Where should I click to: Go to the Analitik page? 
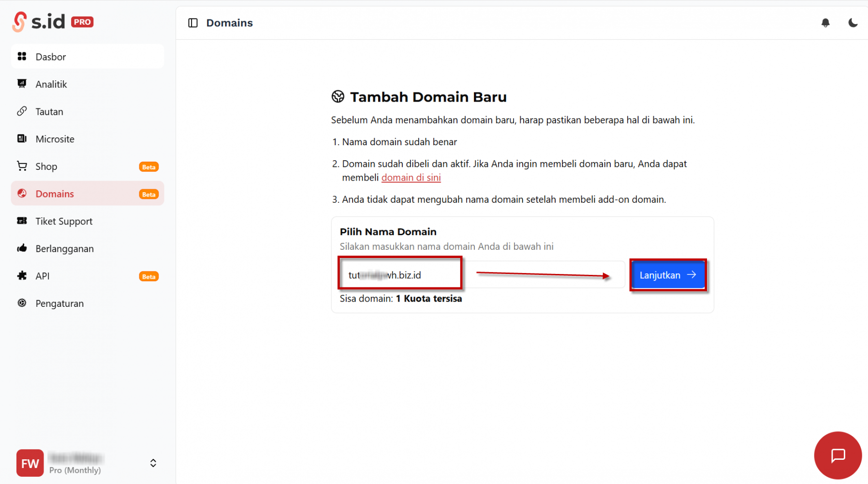click(51, 84)
